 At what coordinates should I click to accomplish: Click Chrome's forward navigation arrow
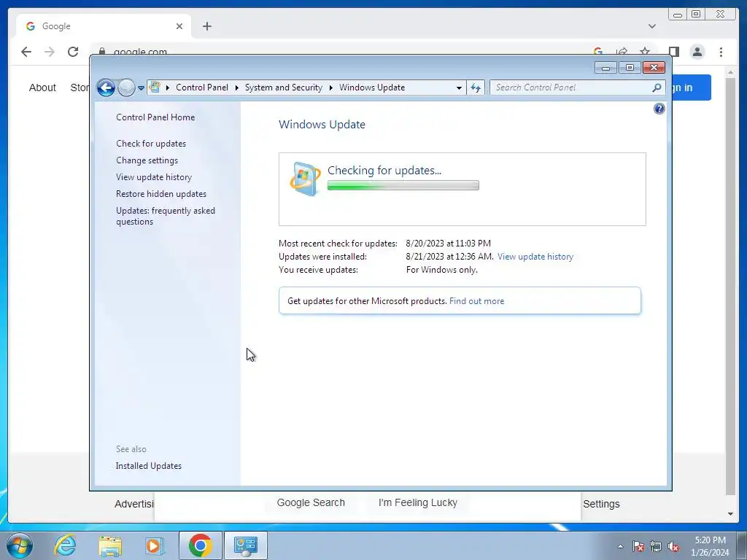[50, 52]
